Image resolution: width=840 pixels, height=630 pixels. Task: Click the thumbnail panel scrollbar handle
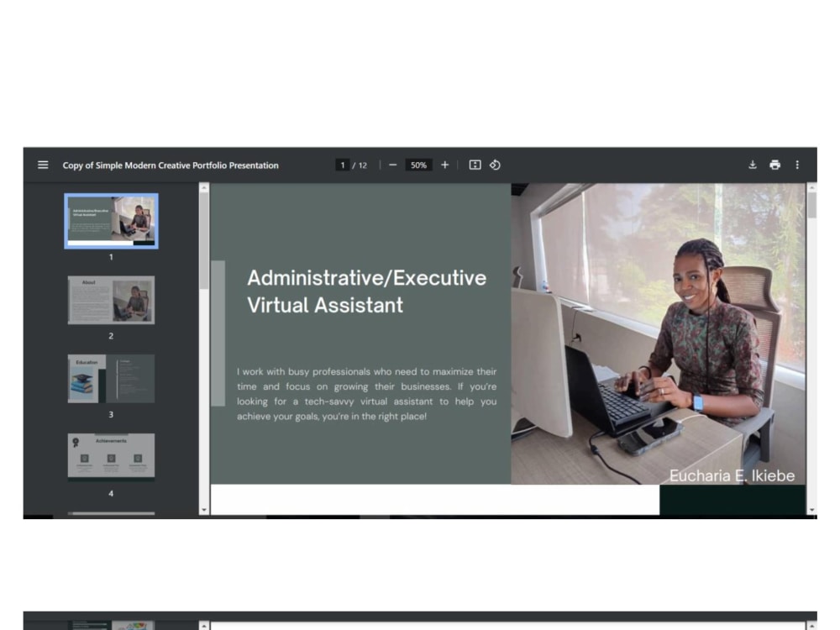click(204, 240)
